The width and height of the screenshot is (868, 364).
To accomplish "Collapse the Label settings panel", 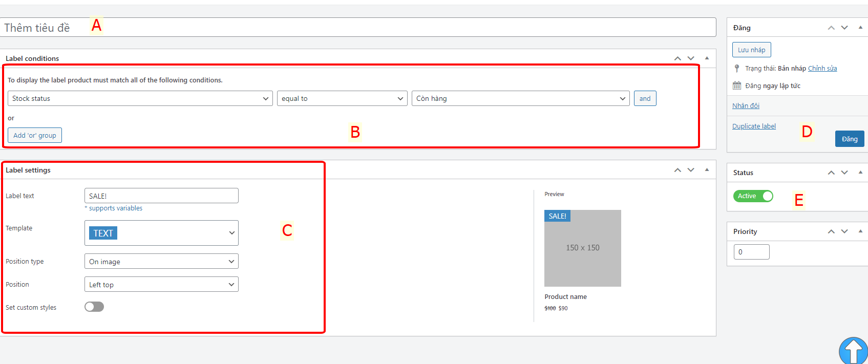I will pos(707,170).
